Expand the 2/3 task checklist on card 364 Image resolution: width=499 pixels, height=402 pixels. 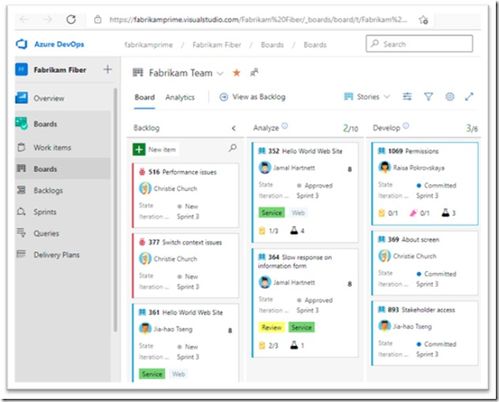click(x=269, y=346)
